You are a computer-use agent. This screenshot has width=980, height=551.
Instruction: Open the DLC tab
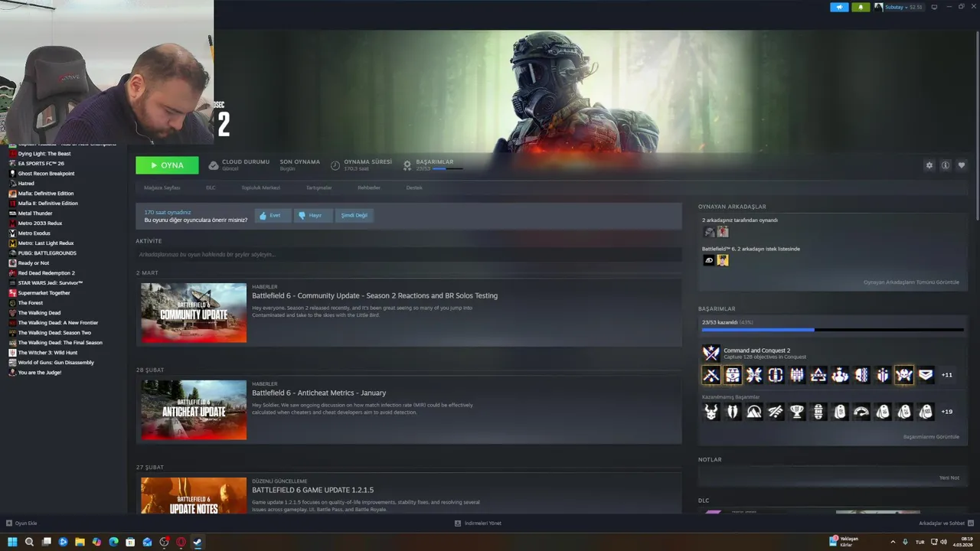211,187
